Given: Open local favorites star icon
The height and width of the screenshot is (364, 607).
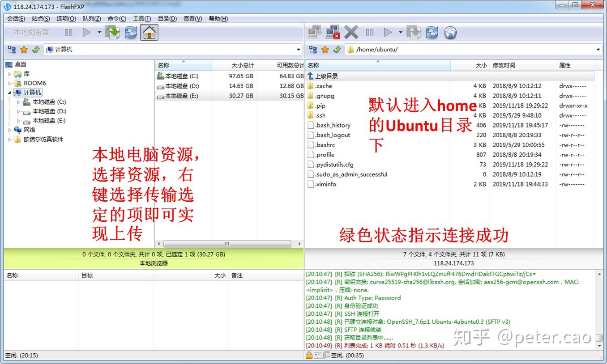Looking at the screenshot, I should click(x=24, y=49).
